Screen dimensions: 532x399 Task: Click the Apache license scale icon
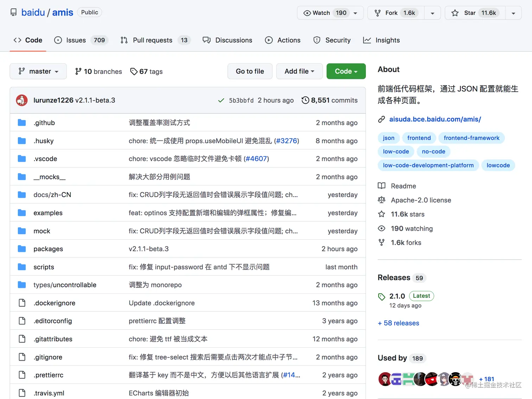coord(381,200)
